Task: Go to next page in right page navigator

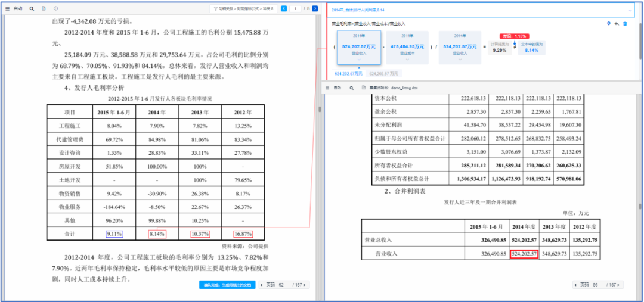Action: pos(618,285)
